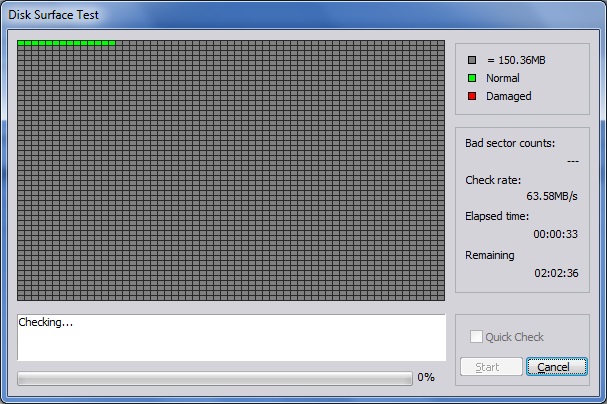Click the Normal legend label
The height and width of the screenshot is (404, 607).
(502, 78)
